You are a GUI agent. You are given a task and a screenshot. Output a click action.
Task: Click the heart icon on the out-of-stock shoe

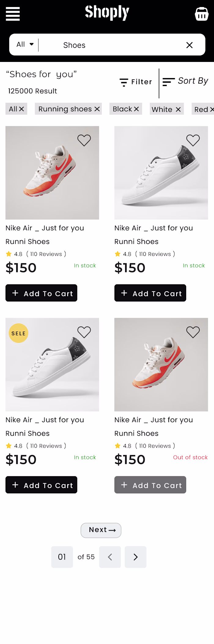[193, 332]
